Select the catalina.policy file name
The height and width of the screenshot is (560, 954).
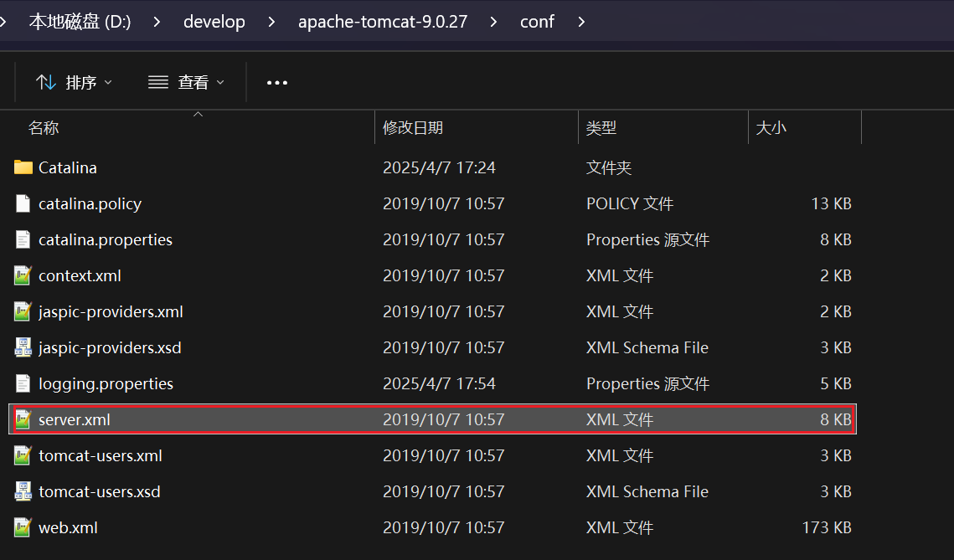90,203
